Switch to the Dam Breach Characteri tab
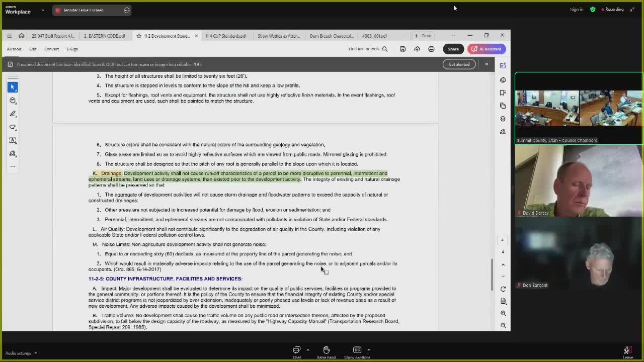 point(332,36)
